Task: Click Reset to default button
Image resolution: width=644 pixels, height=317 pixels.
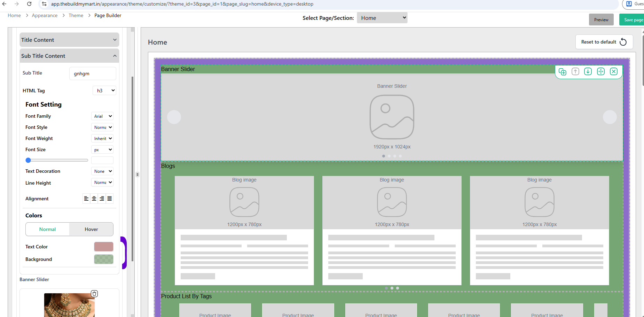Action: click(604, 42)
